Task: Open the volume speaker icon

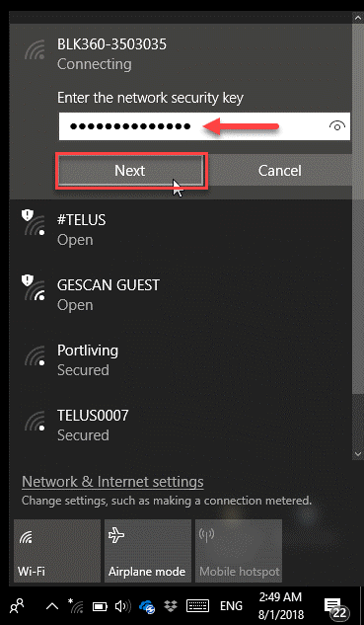Action: [x=122, y=606]
